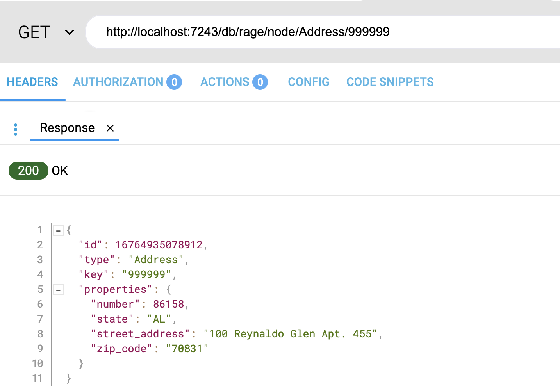This screenshot has height=392, width=560.
Task: Click the id value 16764935078912
Action: (159, 245)
